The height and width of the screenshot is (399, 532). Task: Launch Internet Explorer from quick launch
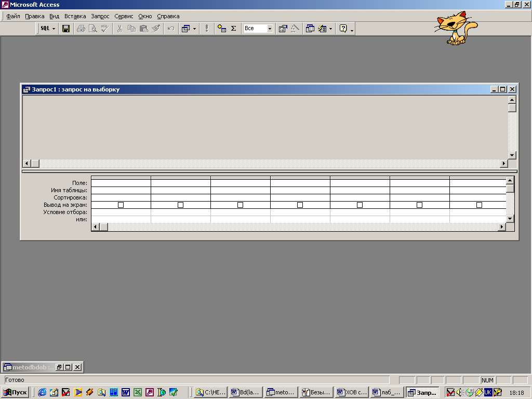tap(42, 392)
